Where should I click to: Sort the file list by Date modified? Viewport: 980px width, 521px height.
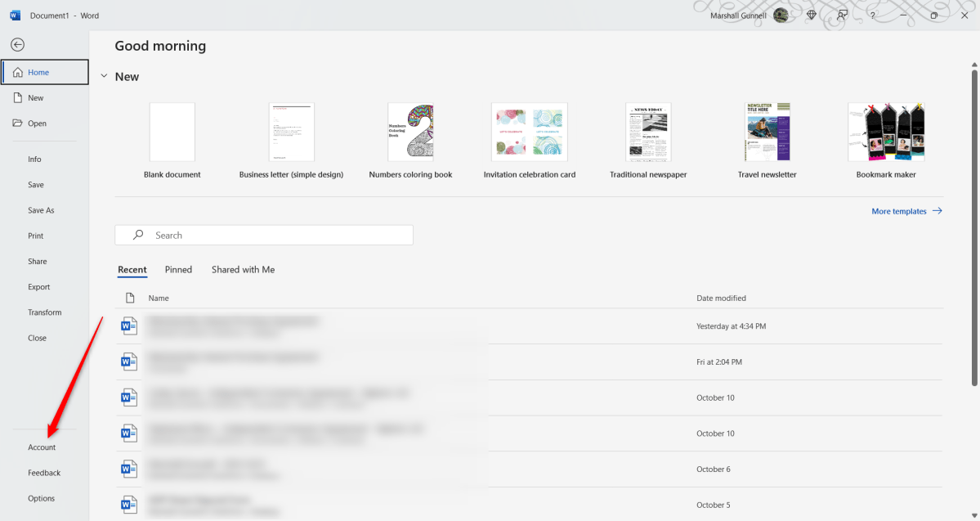point(720,299)
